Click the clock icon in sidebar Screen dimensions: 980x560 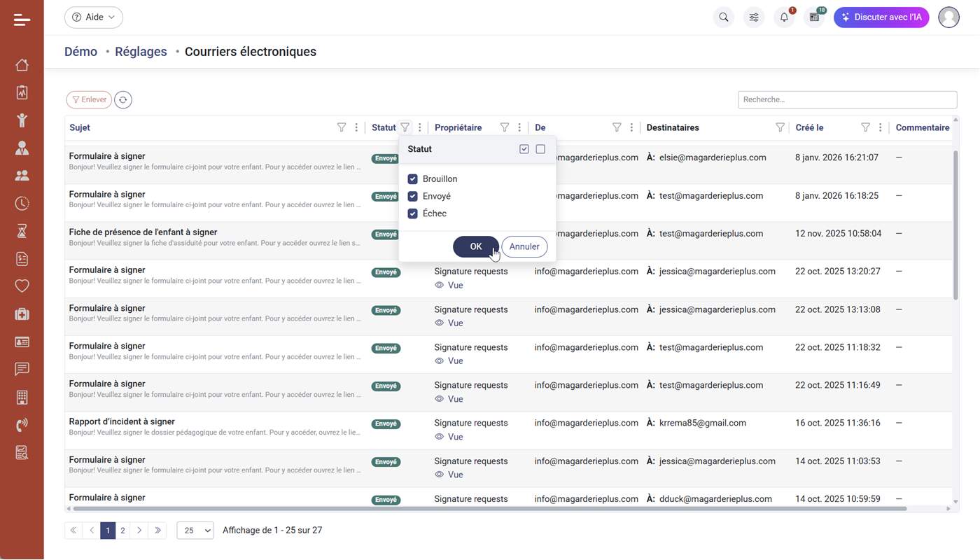pos(22,204)
